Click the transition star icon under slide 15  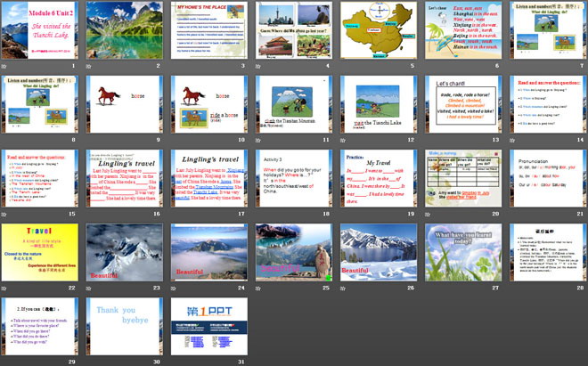click(4, 213)
